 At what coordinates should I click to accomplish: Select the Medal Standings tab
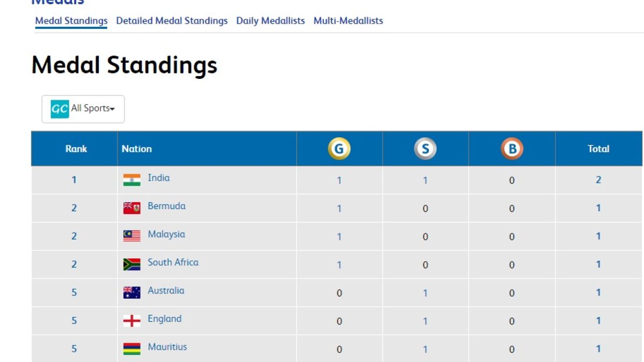[x=71, y=21]
